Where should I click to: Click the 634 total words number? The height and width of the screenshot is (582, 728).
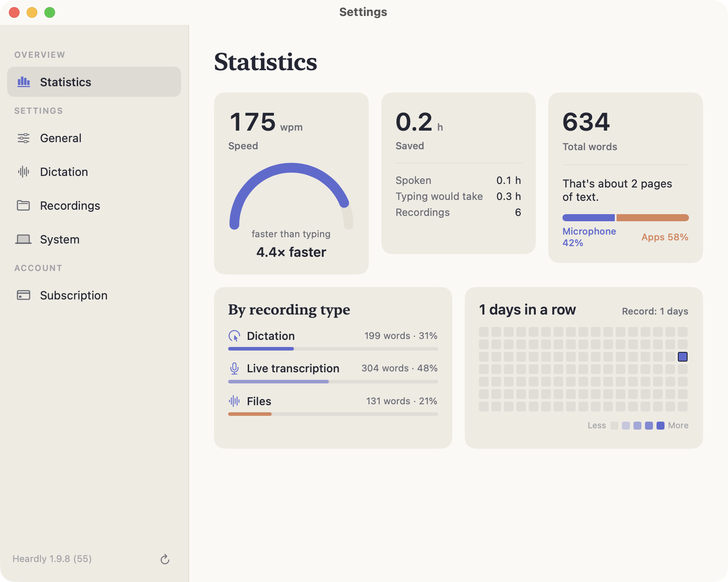586,122
